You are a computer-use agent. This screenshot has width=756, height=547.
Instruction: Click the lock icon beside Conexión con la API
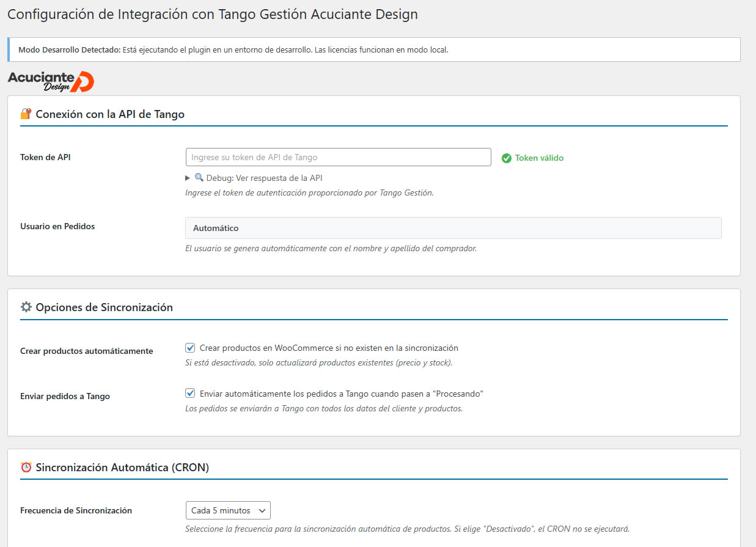(26, 114)
